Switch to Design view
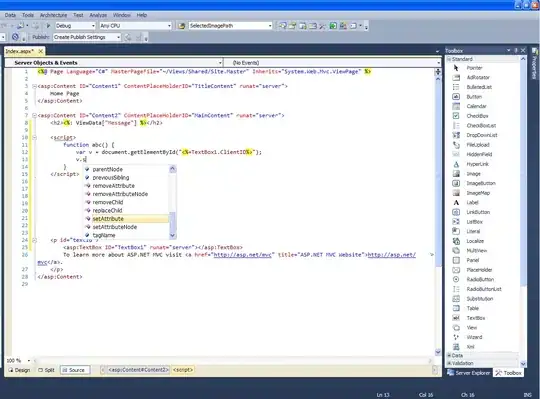The width and height of the screenshot is (540, 399). pyautogui.click(x=19, y=370)
